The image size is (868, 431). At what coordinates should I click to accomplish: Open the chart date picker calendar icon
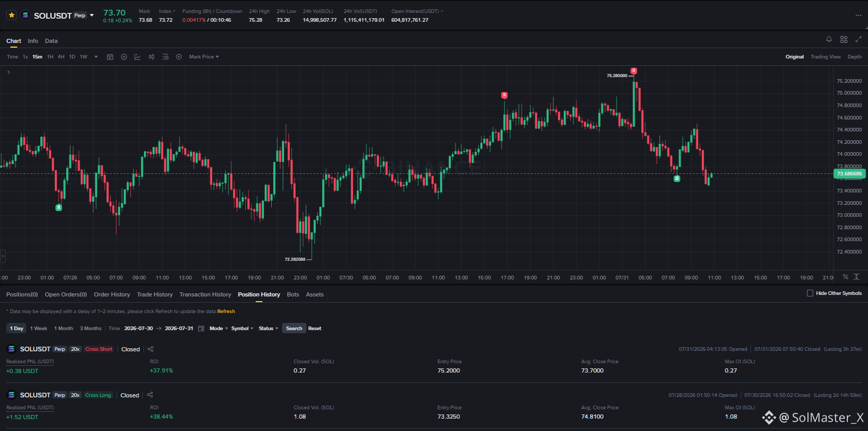(x=110, y=57)
